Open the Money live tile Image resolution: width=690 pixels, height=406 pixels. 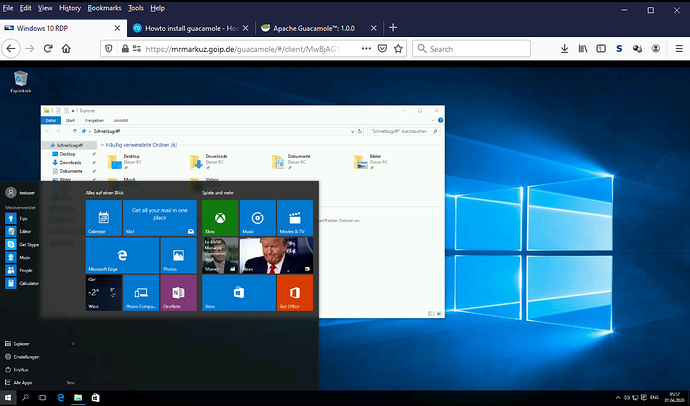pos(220,256)
